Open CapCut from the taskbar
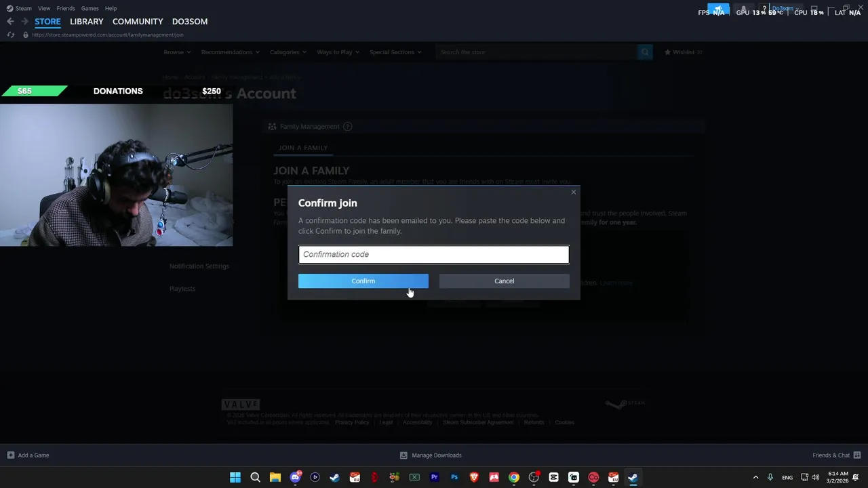The width and height of the screenshot is (868, 488). point(554,478)
